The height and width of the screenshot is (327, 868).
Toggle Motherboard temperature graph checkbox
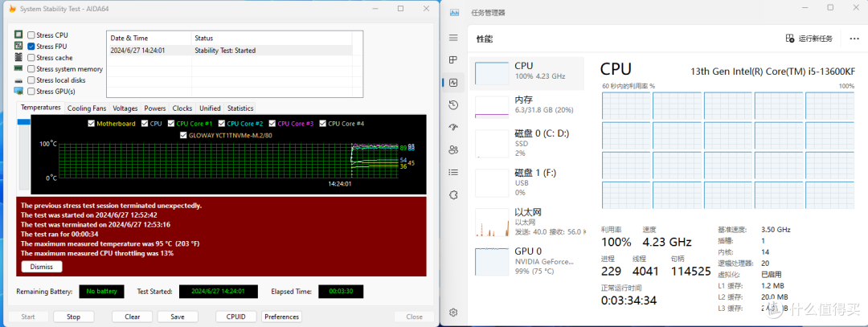[92, 124]
